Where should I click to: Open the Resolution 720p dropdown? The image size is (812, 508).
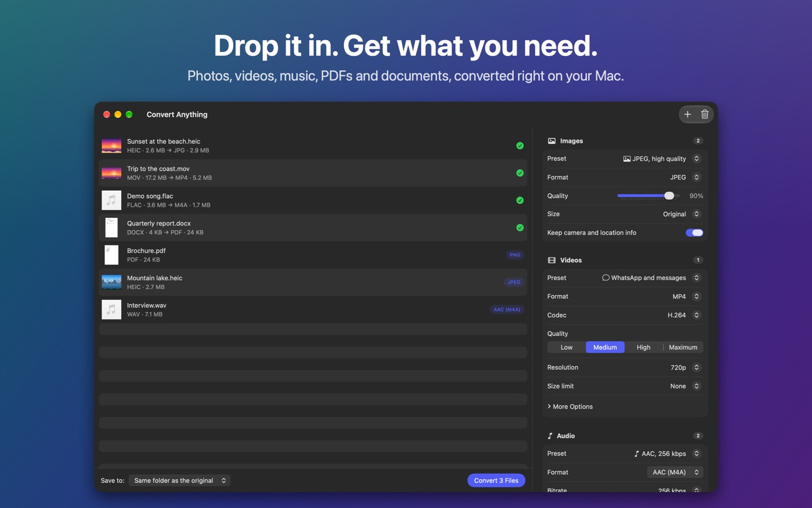pos(686,367)
